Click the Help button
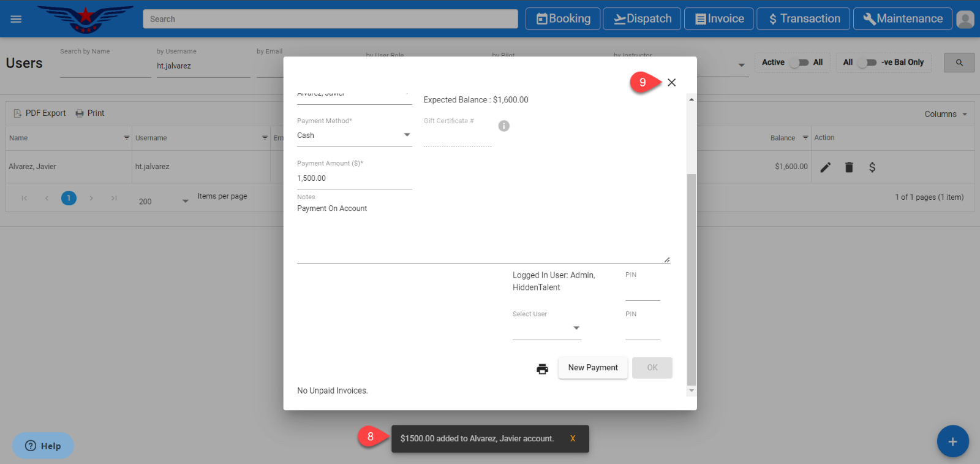The width and height of the screenshot is (980, 464). (43, 446)
